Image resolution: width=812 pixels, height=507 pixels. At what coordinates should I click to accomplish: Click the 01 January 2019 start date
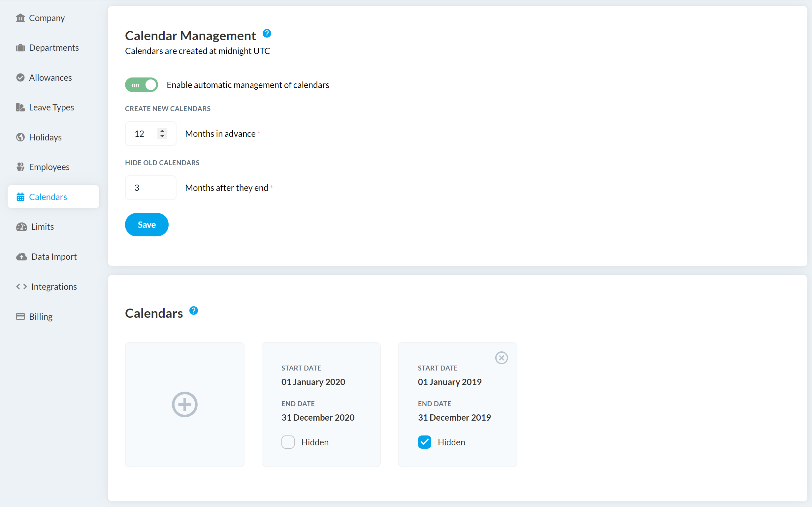click(450, 382)
